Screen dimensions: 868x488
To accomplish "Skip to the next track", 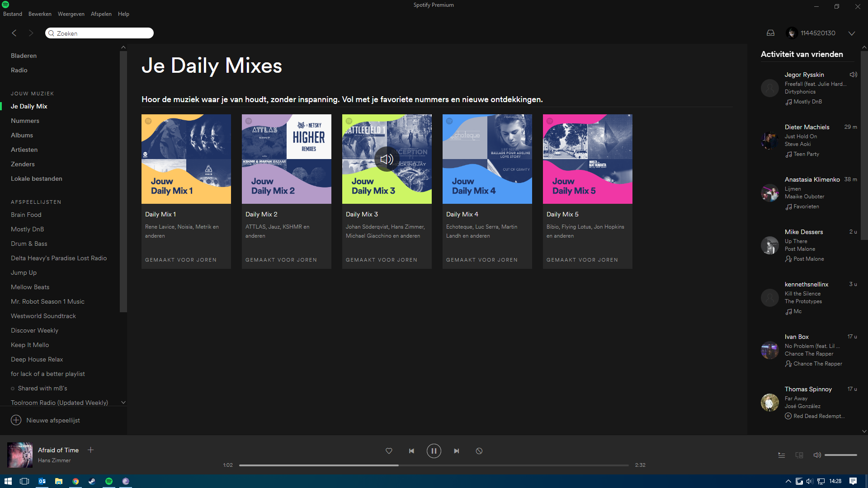I will [x=457, y=451].
